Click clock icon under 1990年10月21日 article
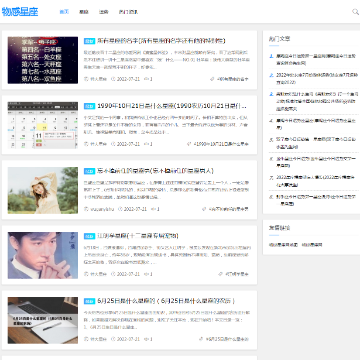 [x=113, y=144]
